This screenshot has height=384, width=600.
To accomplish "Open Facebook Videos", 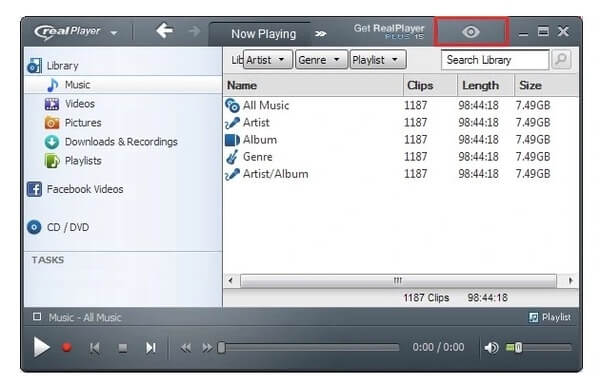I will [85, 189].
